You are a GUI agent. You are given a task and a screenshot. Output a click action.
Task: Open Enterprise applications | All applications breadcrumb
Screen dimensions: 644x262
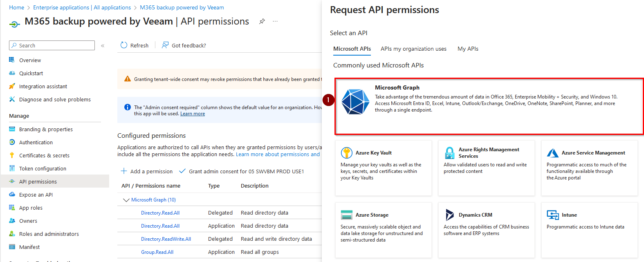click(x=82, y=7)
